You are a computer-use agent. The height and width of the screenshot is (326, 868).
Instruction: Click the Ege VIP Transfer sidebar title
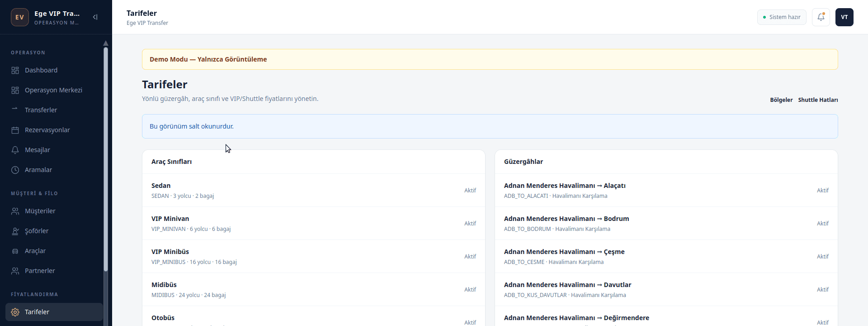coord(57,14)
